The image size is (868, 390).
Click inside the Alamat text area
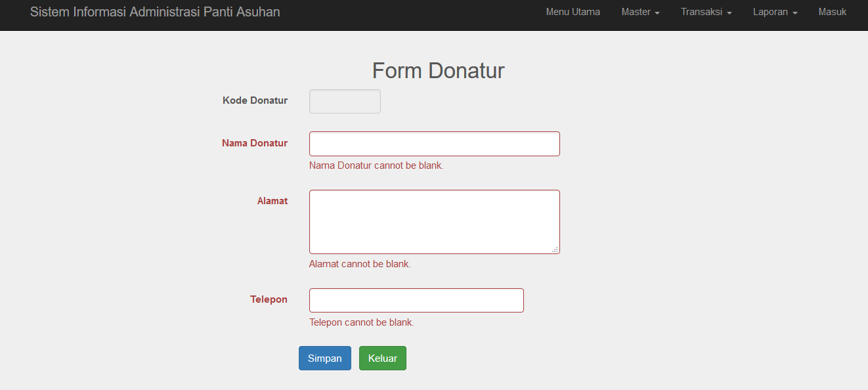click(434, 221)
